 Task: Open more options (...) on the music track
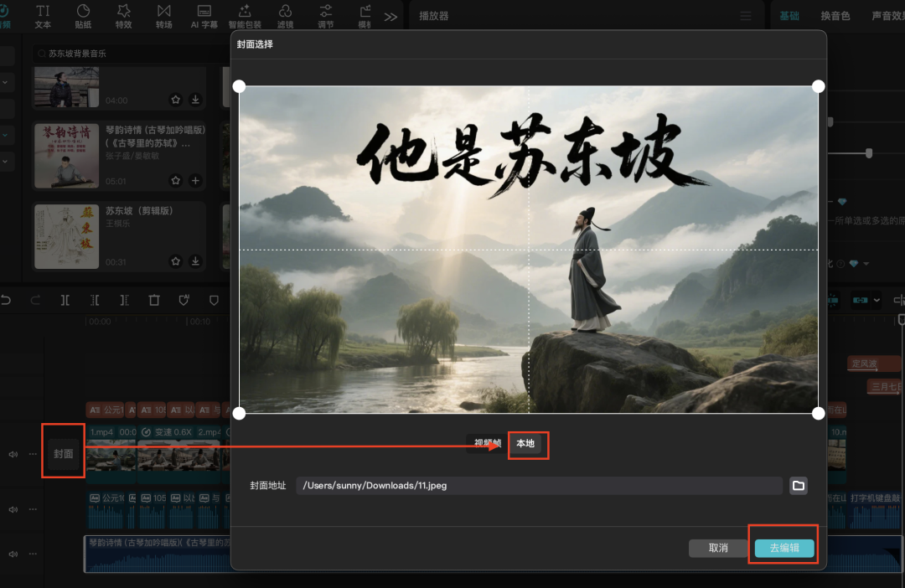pyautogui.click(x=31, y=554)
